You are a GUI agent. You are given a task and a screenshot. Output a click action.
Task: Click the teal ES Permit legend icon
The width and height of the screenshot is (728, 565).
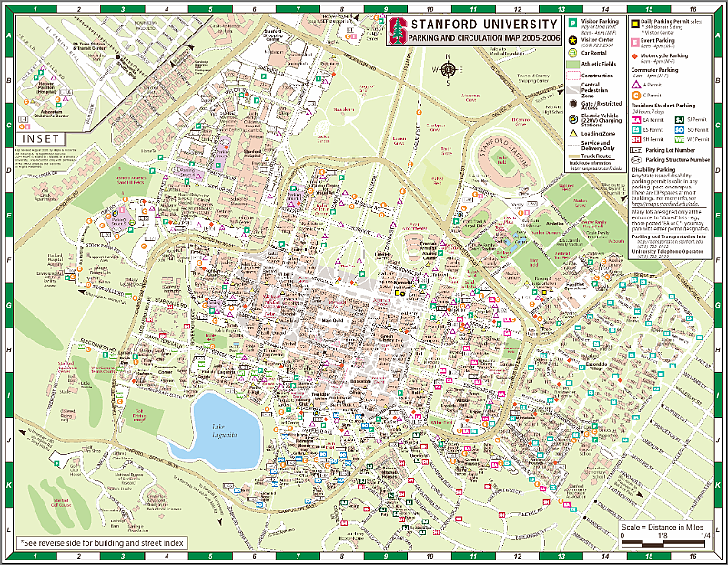pos(636,130)
